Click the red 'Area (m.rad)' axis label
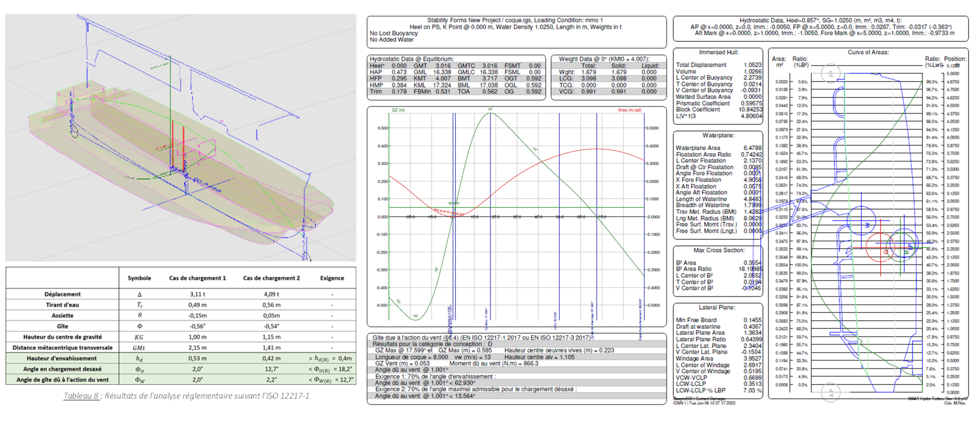 click(629, 110)
